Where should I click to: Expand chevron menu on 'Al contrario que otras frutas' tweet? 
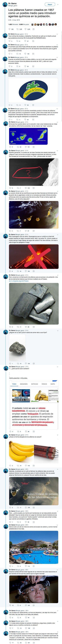click(57, 45)
